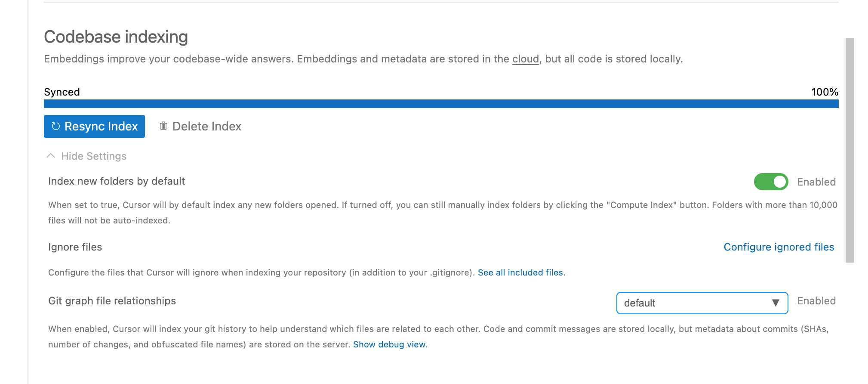Disable the Index new folders toggle
The height and width of the screenshot is (384, 868).
coord(771,182)
